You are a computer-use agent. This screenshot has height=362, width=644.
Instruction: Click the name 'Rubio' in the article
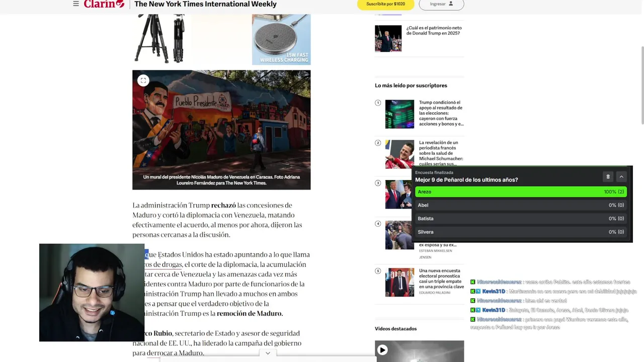click(x=163, y=333)
